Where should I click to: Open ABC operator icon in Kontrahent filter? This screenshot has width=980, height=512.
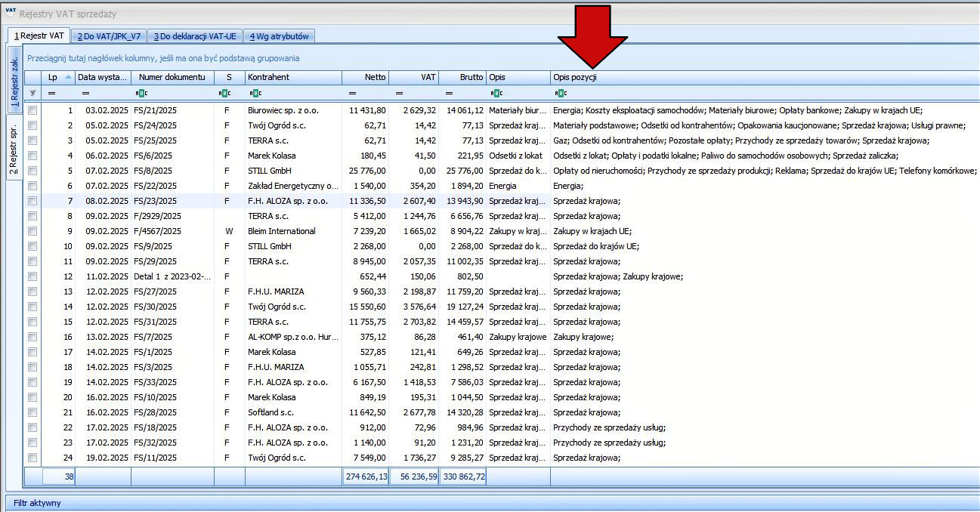255,94
